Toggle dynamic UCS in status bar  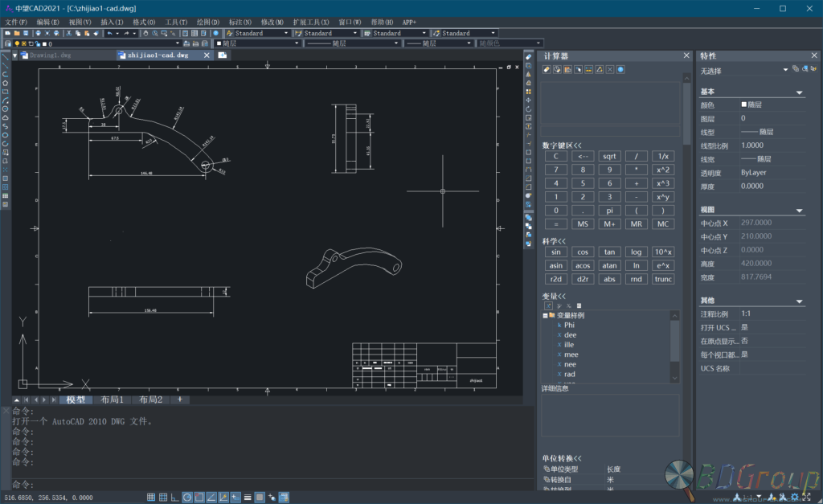tap(224, 498)
